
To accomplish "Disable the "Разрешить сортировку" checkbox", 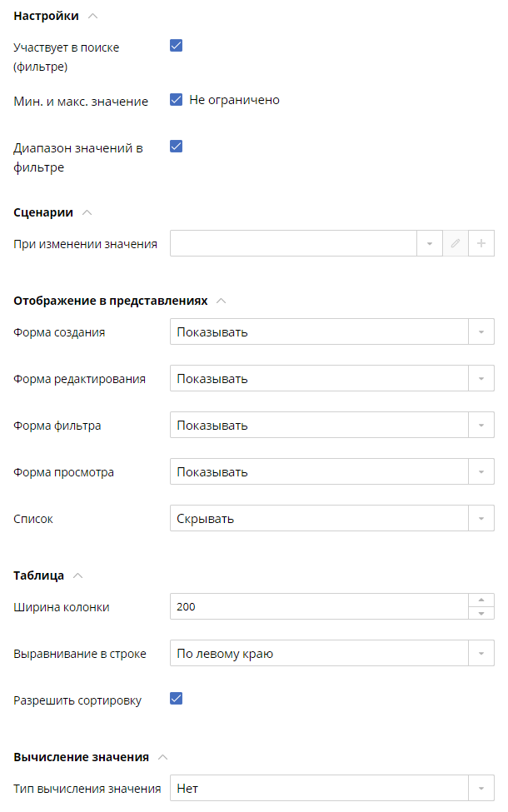I will coord(176,698).
